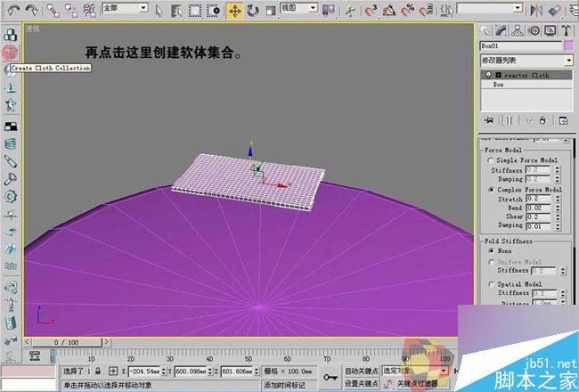
Task: Click the Shear value spinner arrows
Action: 558,216
